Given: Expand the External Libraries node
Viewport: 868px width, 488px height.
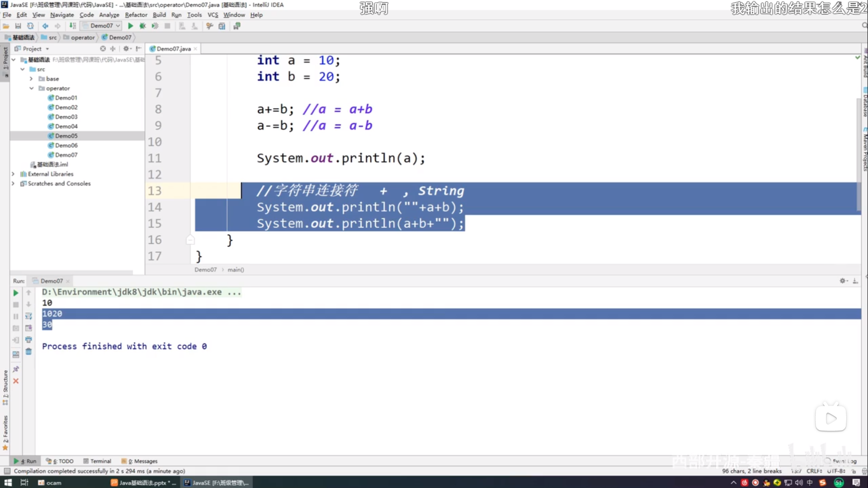Looking at the screenshot, I should point(13,174).
